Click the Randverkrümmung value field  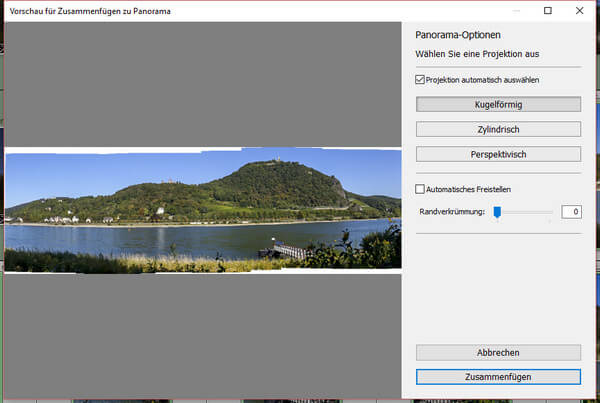point(572,212)
